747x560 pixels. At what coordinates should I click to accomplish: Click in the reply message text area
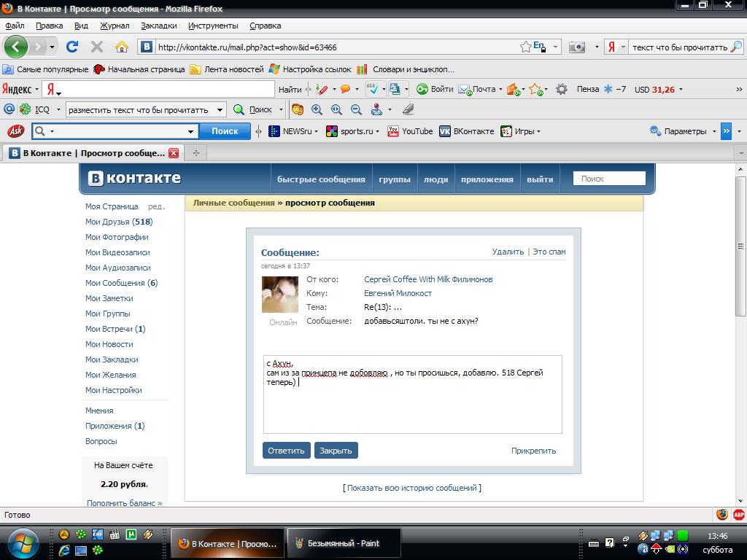[x=413, y=394]
